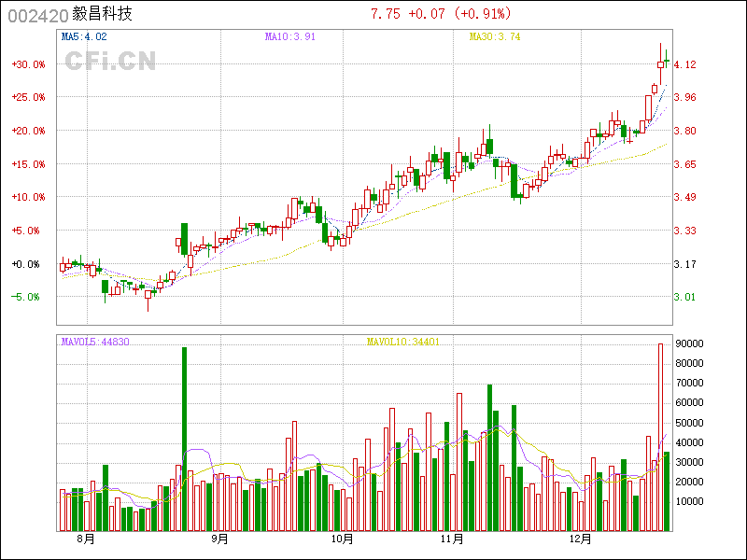Viewport: 747px width, 560px height.
Task: Click the MAVOL10:34401 volume label
Action: (402, 343)
